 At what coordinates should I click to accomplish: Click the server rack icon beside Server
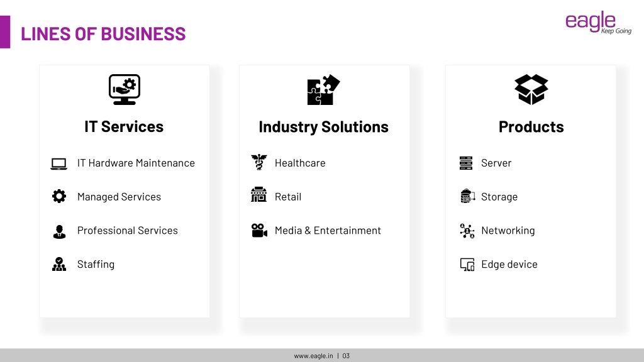tap(466, 163)
